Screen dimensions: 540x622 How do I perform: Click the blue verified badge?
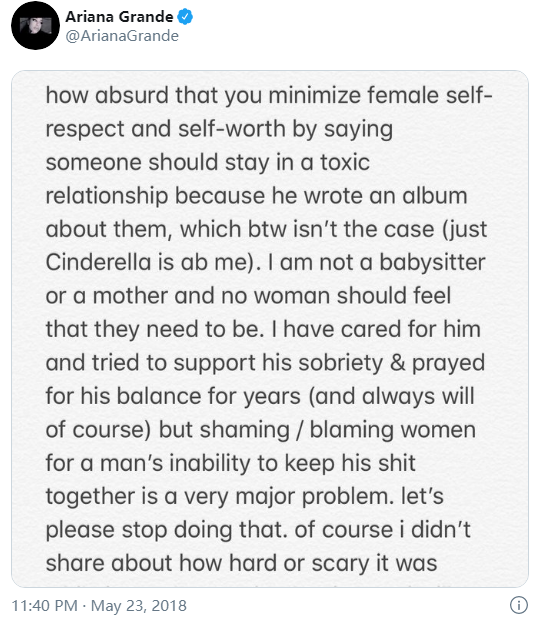(185, 17)
